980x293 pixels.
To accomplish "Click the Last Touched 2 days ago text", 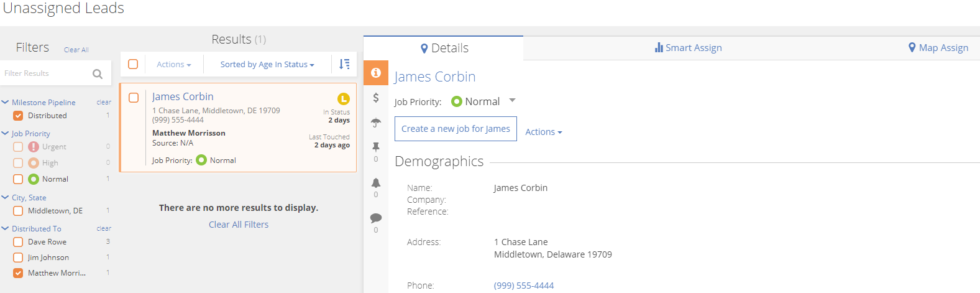I will click(329, 141).
